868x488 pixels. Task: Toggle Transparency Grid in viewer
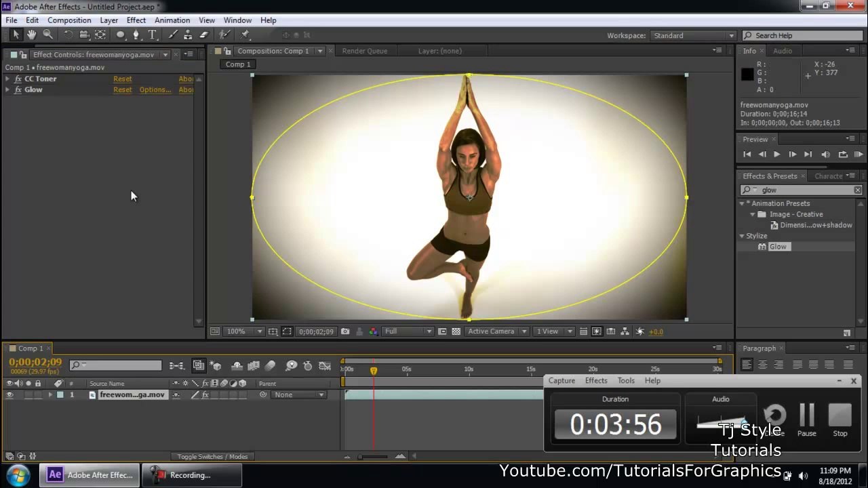[x=456, y=331]
